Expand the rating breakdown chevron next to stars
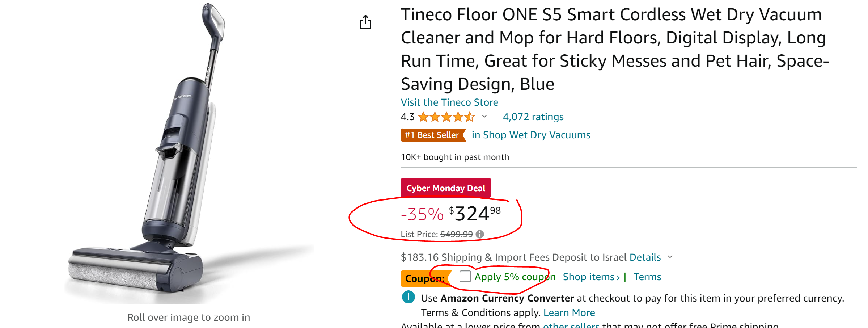Viewport: 868px width, 328px height. pyautogui.click(x=484, y=117)
